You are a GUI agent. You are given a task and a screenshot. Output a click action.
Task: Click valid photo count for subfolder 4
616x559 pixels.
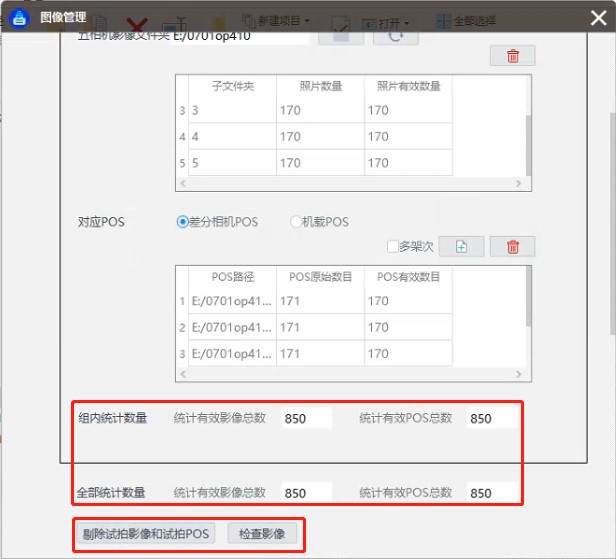pyautogui.click(x=409, y=136)
